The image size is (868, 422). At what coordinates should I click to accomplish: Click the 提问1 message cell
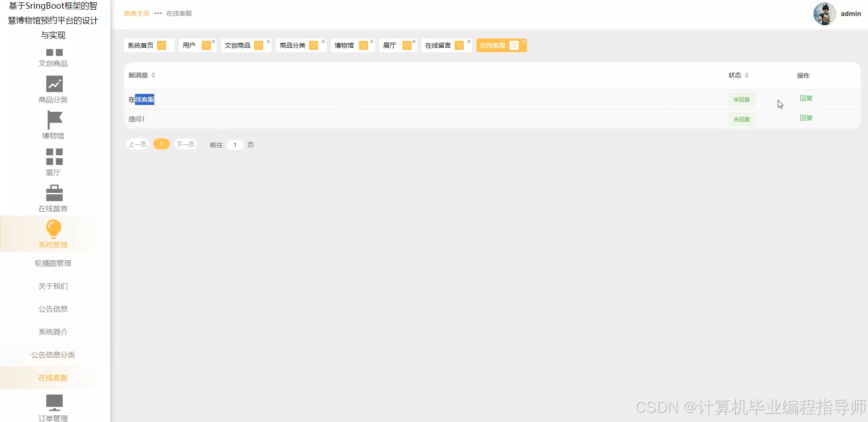coord(136,119)
